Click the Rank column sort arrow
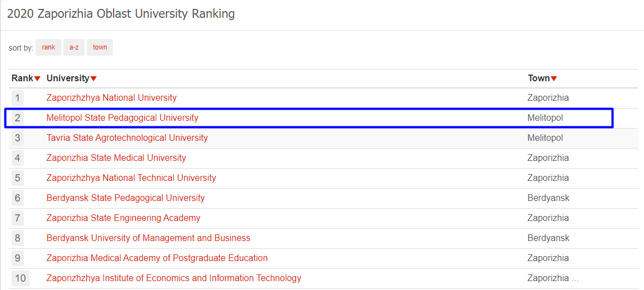 [x=37, y=78]
